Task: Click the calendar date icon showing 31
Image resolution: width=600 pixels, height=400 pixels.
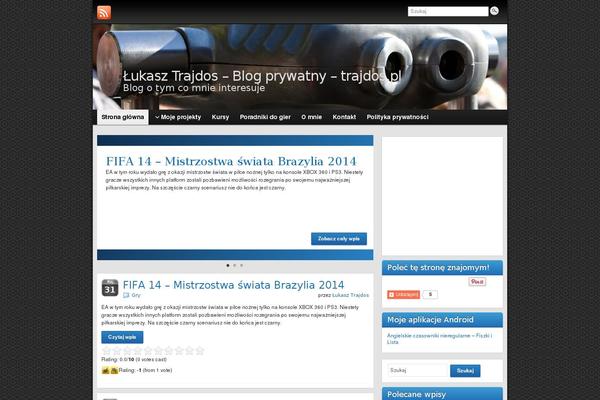Action: point(110,288)
